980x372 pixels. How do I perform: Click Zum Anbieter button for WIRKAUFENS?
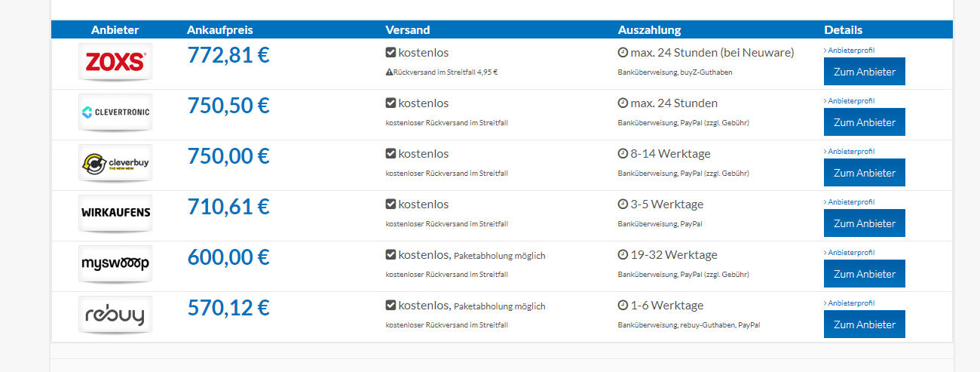point(865,223)
